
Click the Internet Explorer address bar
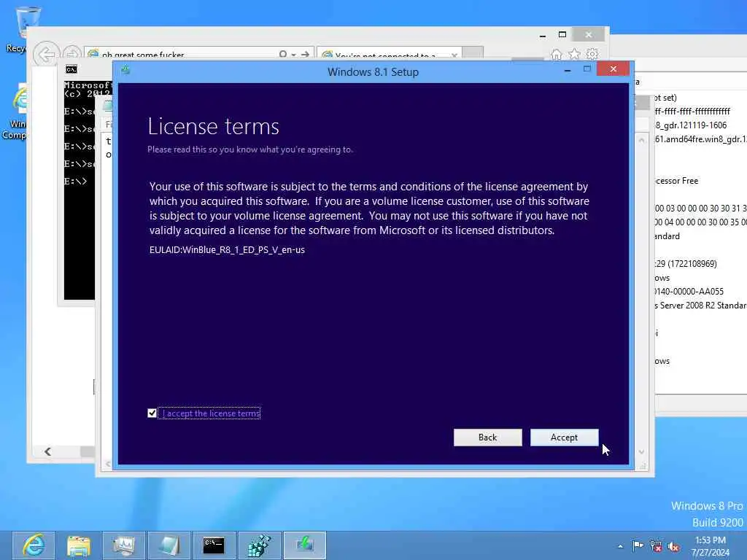pyautogui.click(x=181, y=55)
